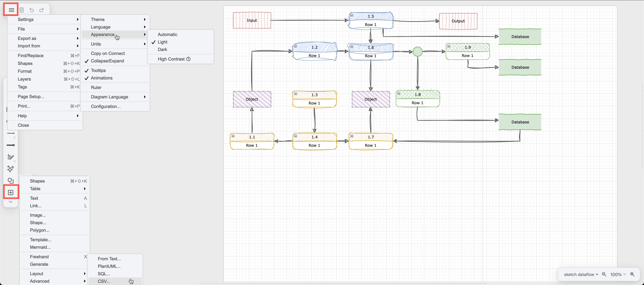Screen dimensions: 644x285
Task: Open the Diagram Language submenu
Action: point(115,97)
